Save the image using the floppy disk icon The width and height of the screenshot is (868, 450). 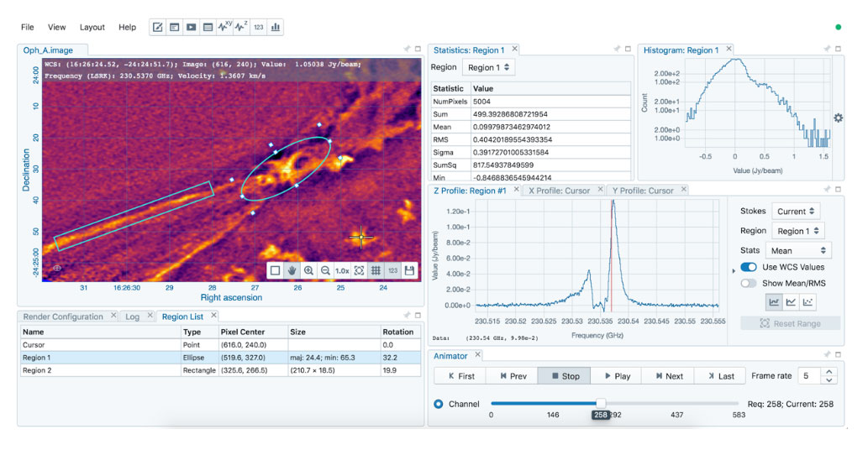pyautogui.click(x=409, y=270)
